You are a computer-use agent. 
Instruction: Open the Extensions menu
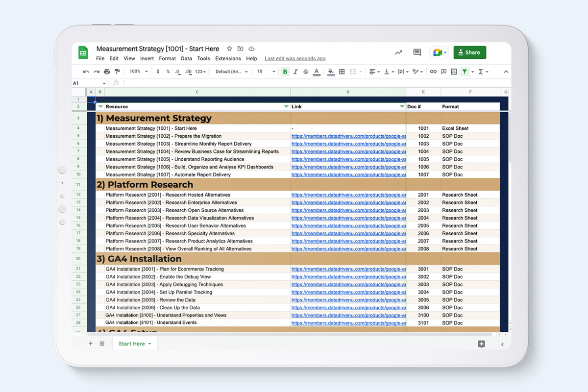point(228,58)
